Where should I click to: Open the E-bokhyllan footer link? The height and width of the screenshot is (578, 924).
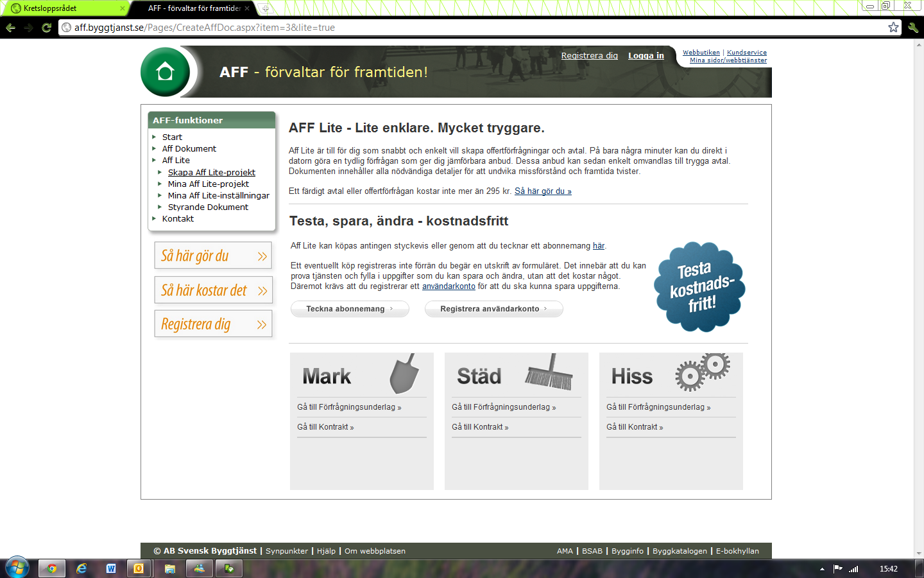pos(737,551)
